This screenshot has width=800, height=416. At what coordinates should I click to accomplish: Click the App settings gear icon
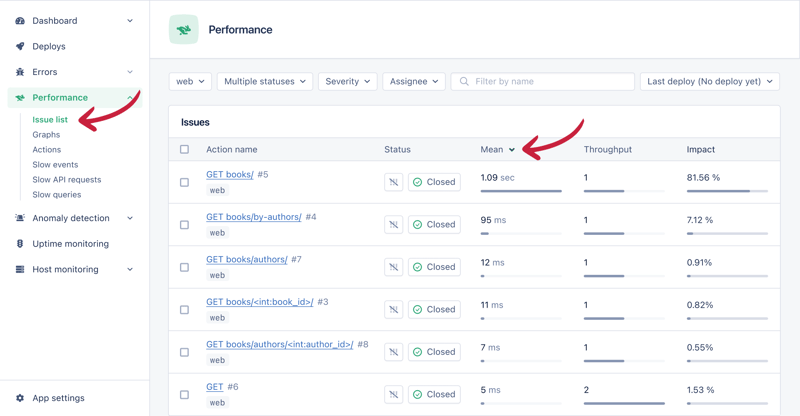click(20, 398)
